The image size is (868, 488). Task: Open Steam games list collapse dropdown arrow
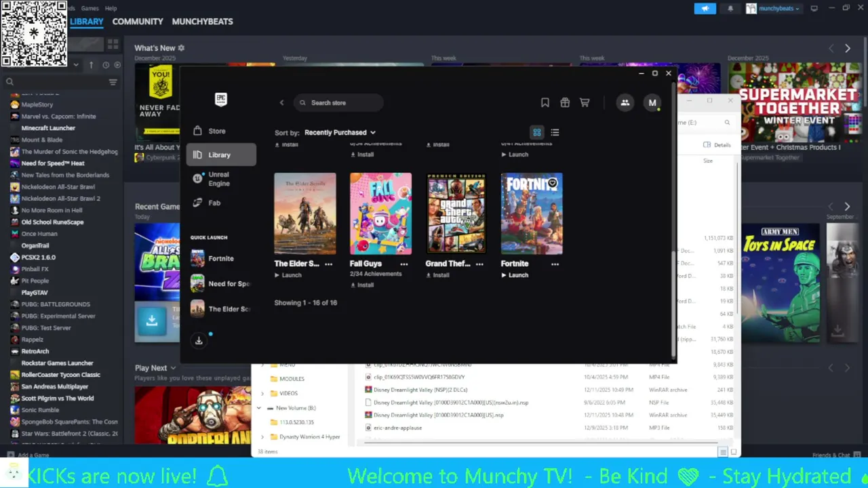coord(76,65)
